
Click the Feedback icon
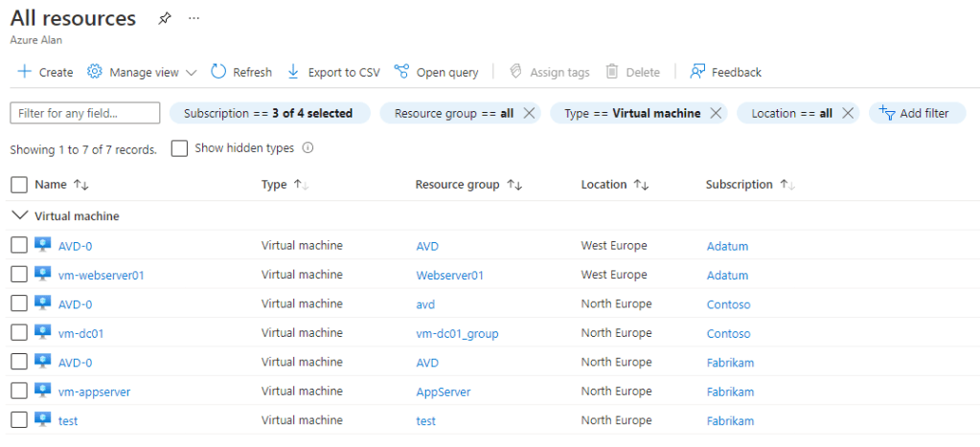click(x=697, y=72)
